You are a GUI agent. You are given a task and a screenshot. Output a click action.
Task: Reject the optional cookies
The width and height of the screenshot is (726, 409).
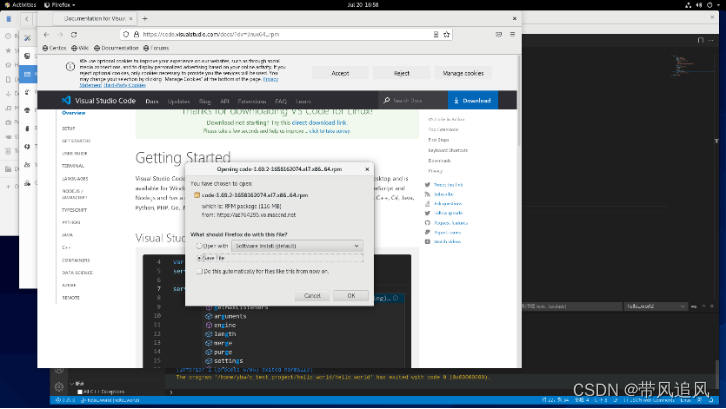tap(401, 73)
